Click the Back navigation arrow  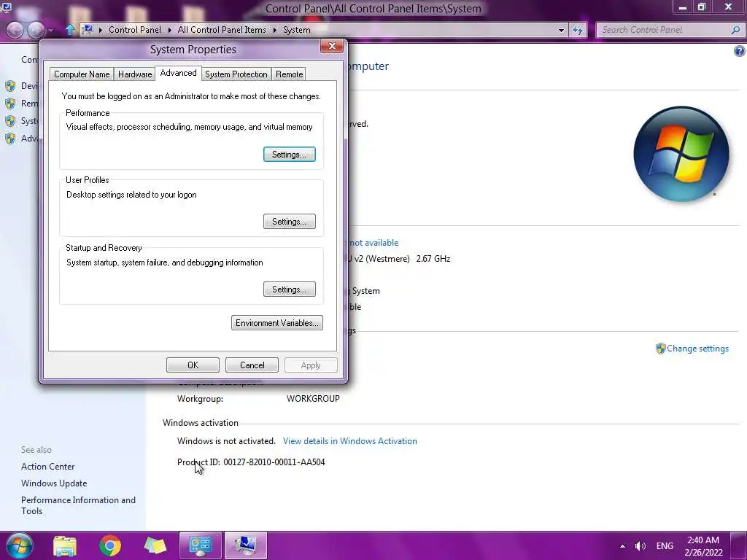(x=15, y=30)
